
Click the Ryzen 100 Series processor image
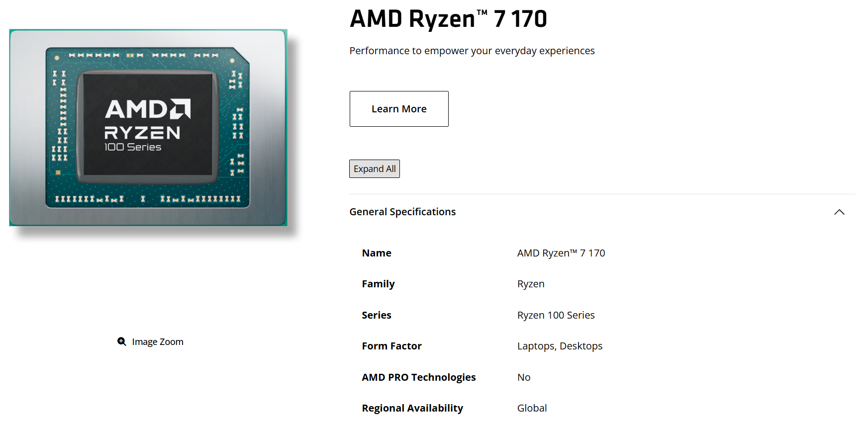click(148, 128)
